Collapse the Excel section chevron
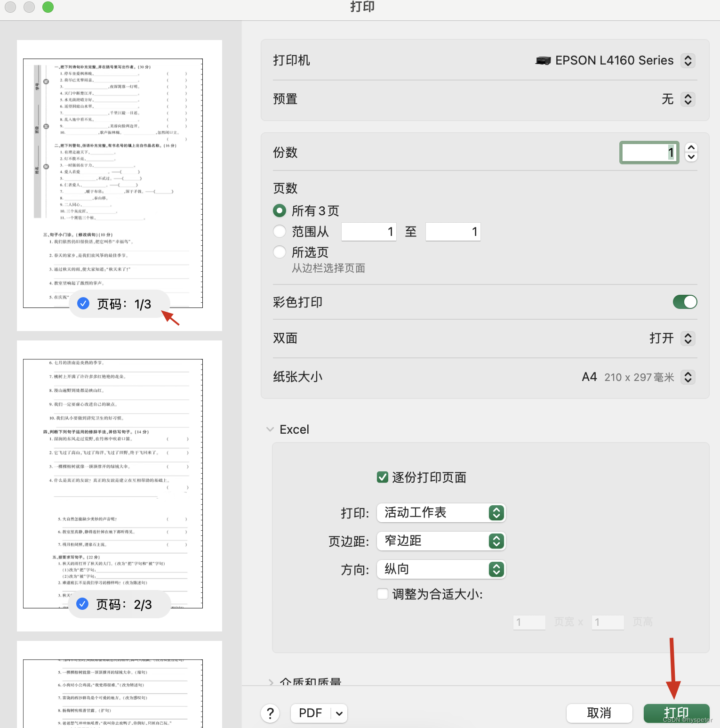The width and height of the screenshot is (720, 728). click(x=270, y=429)
